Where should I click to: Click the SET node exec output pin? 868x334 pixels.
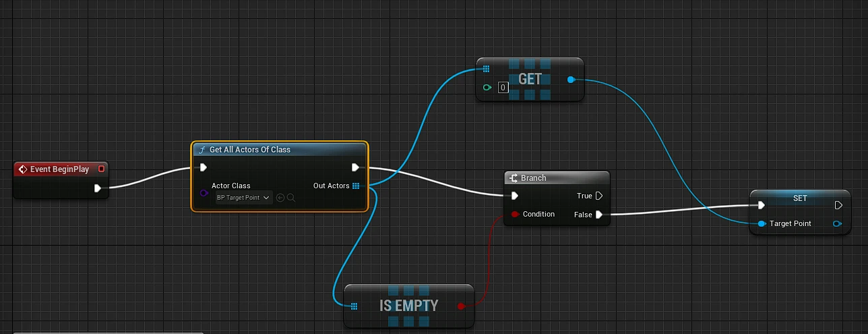tap(838, 205)
